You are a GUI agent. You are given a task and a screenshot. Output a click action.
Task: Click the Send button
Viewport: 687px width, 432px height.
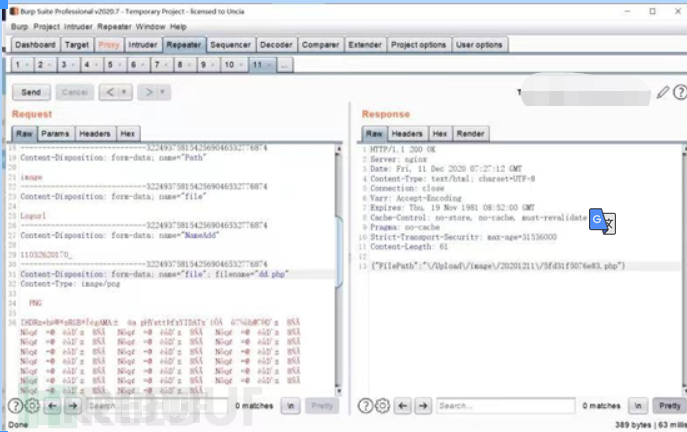31,92
